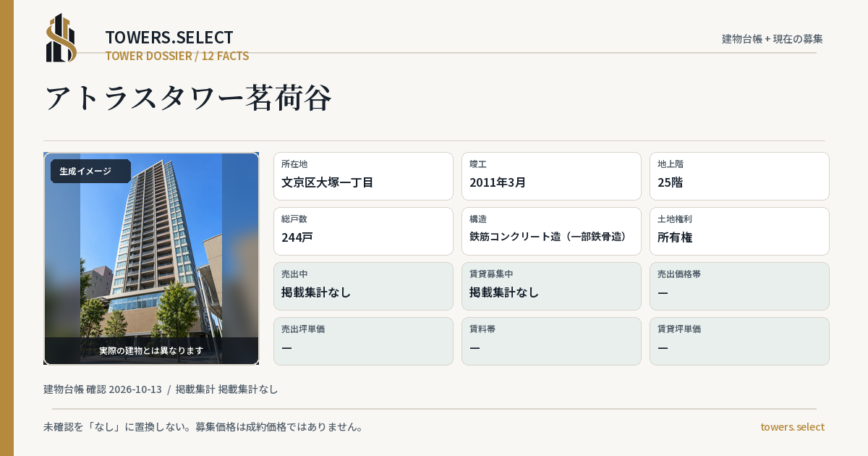Click the 総戸数 value 244戸
868x456 pixels.
pos(297,237)
